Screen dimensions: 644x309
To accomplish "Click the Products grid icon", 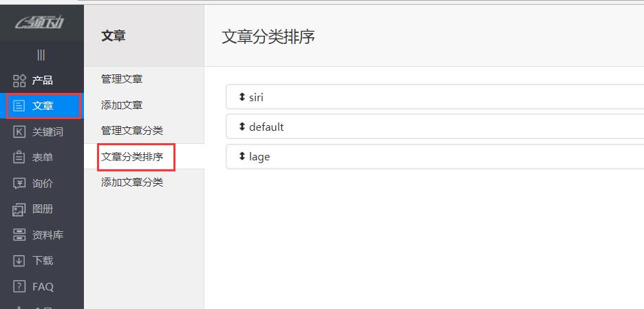I will coord(19,81).
